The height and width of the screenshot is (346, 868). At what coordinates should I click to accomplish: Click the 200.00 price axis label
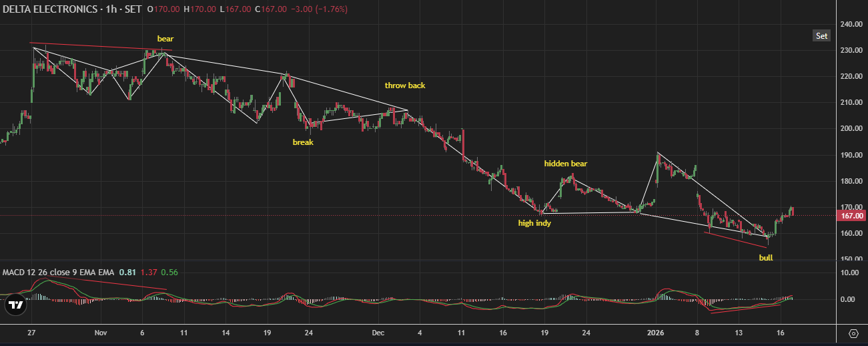coord(851,129)
